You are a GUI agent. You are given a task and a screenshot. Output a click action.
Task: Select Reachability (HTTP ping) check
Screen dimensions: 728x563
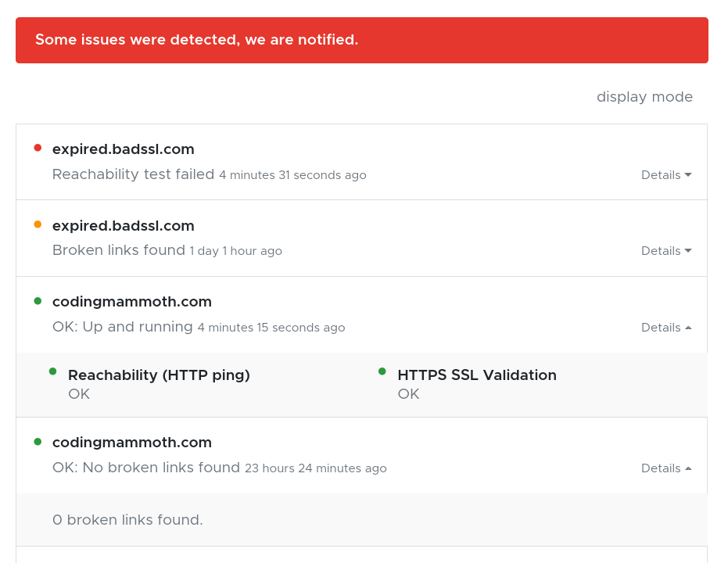click(x=159, y=375)
